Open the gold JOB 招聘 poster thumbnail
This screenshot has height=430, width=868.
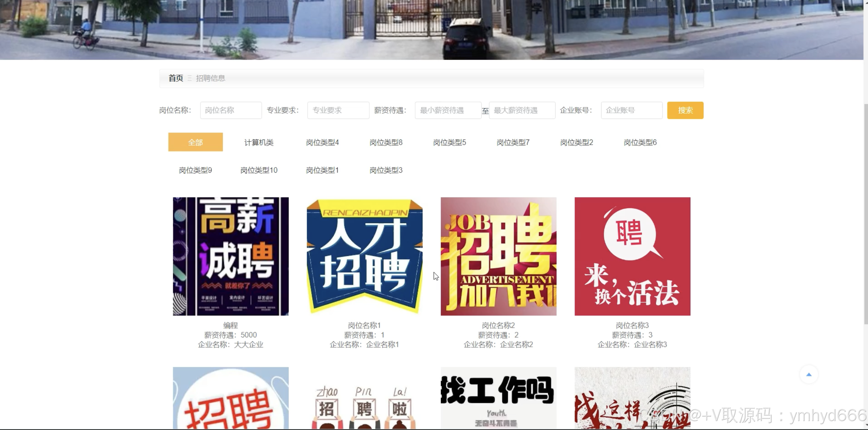(x=498, y=256)
